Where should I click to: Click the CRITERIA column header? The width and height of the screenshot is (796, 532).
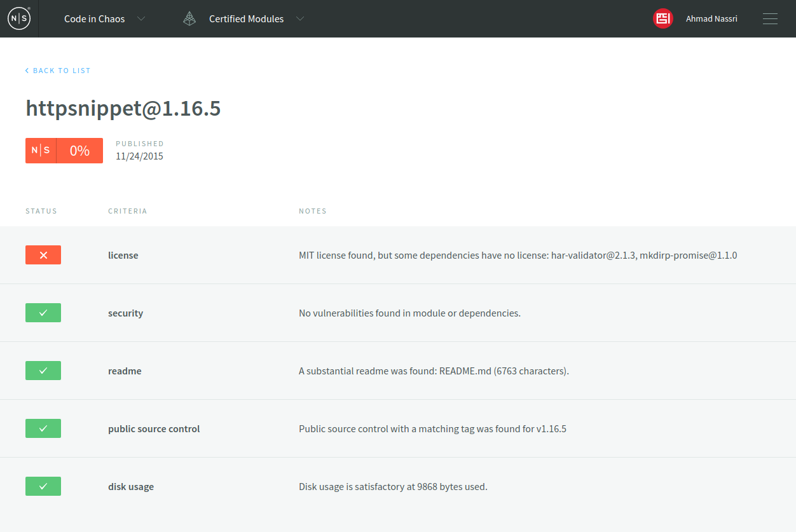click(x=128, y=211)
